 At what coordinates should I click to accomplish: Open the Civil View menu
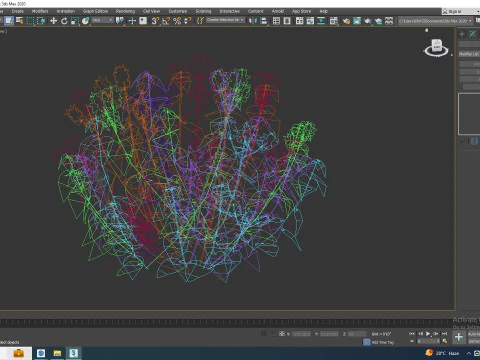click(151, 11)
